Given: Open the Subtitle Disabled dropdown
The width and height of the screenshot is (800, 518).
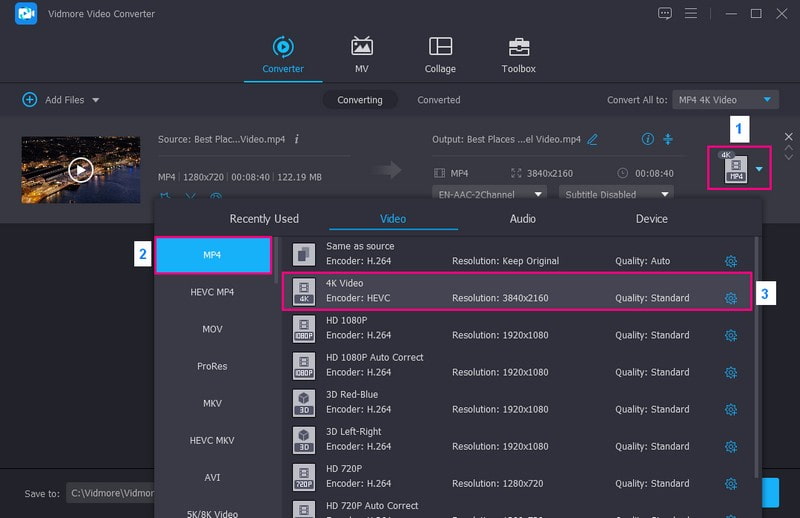Looking at the screenshot, I should click(616, 194).
